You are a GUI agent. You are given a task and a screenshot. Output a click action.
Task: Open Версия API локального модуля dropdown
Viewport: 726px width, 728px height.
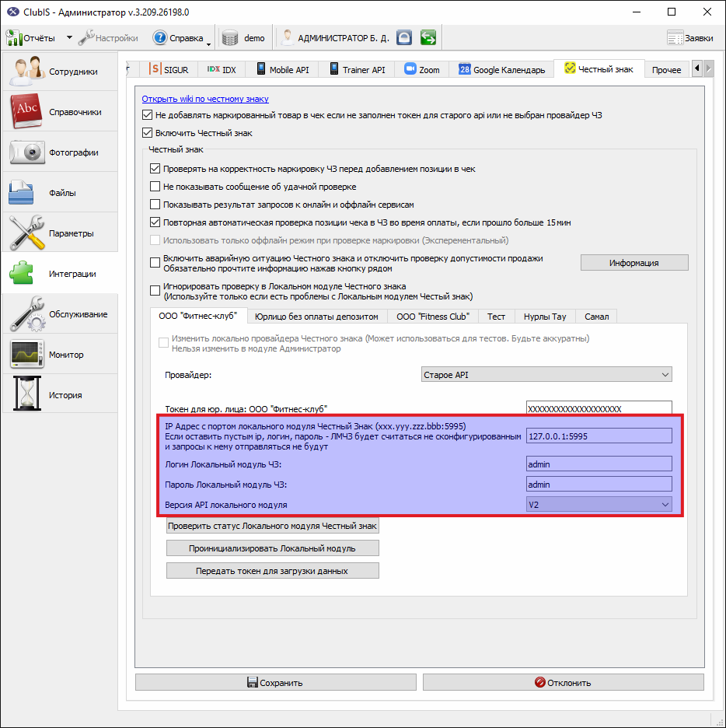599,505
